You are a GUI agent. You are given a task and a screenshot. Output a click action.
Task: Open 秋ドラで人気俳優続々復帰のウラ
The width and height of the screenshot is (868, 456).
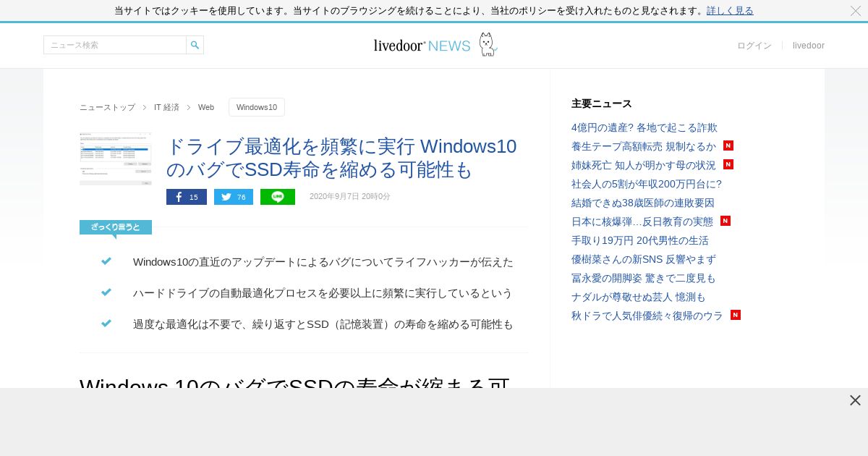(647, 316)
